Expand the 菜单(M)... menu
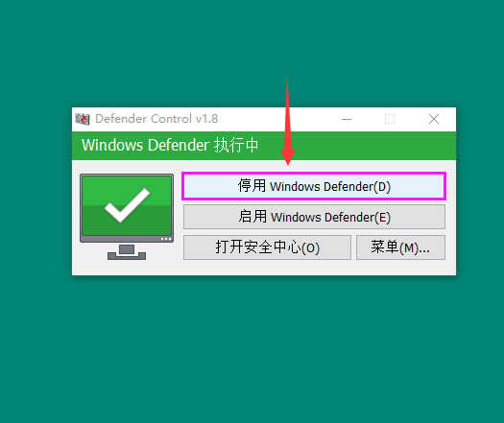 400,247
